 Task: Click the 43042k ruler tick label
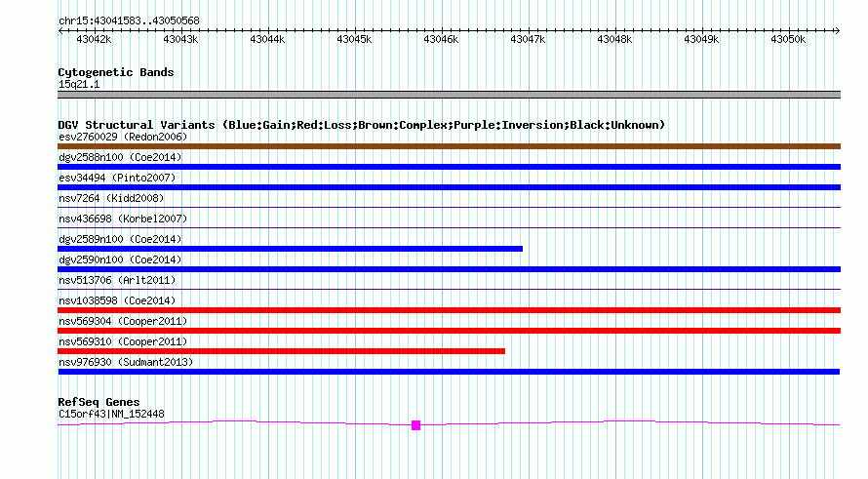(94, 39)
